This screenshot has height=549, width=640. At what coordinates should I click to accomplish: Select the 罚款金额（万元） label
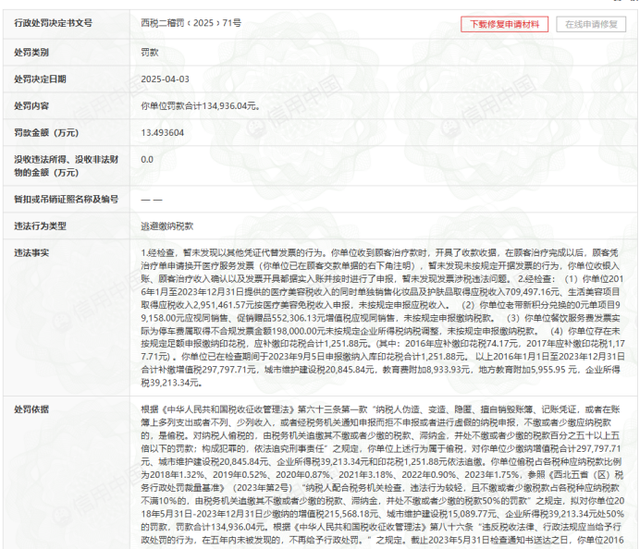(46, 133)
